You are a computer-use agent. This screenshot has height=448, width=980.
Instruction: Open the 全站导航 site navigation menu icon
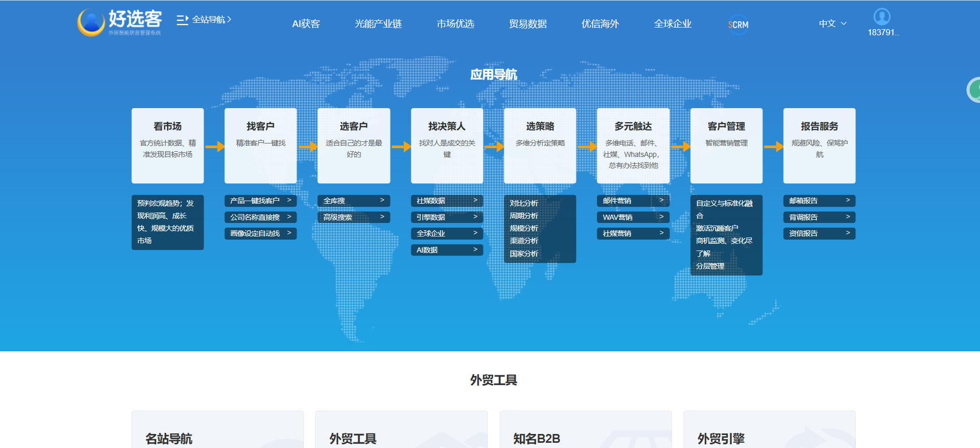pos(182,20)
